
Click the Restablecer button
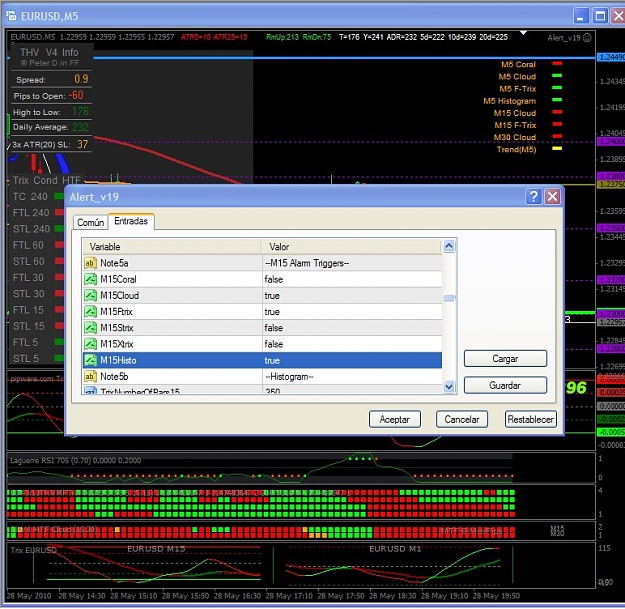tap(531, 420)
